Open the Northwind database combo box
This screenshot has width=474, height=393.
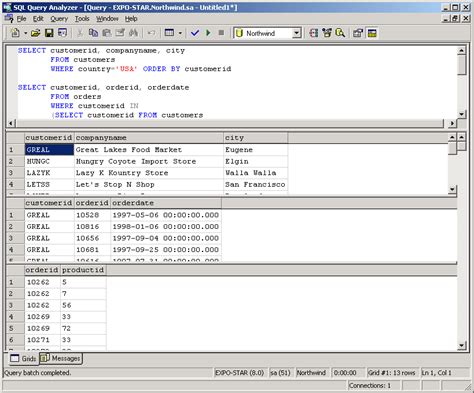coord(267,33)
